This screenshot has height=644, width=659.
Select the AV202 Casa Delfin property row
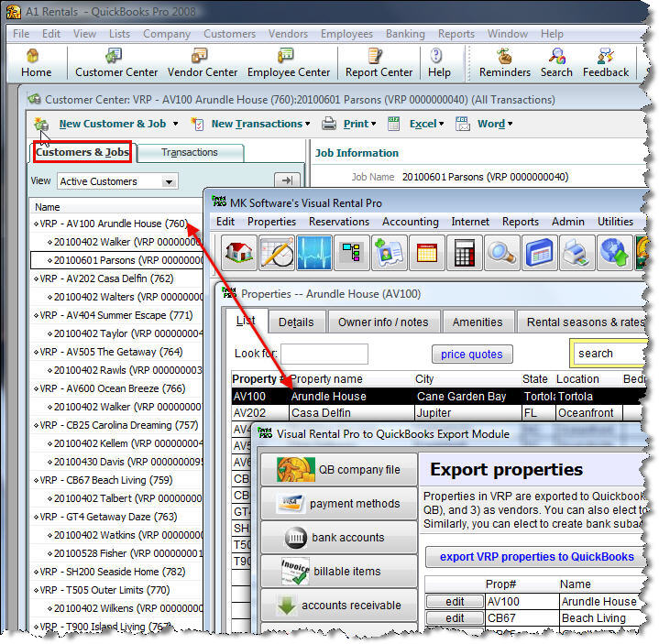[x=437, y=413]
